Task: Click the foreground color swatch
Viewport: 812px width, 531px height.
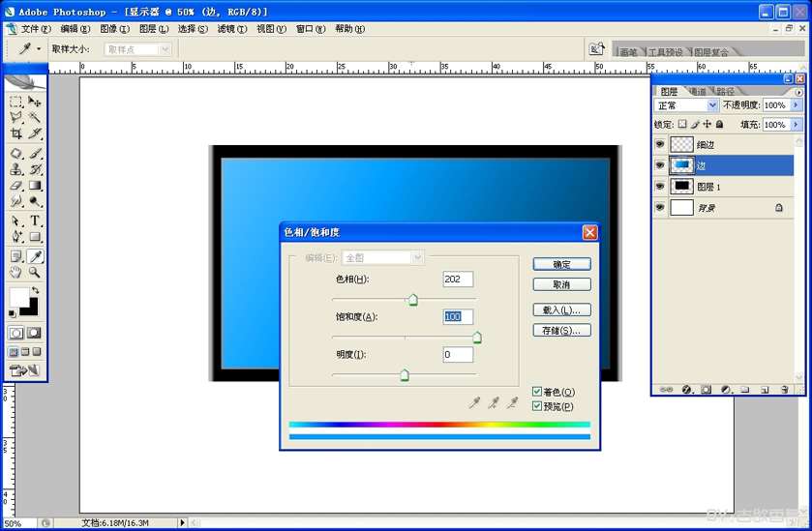Action: pyautogui.click(x=19, y=297)
